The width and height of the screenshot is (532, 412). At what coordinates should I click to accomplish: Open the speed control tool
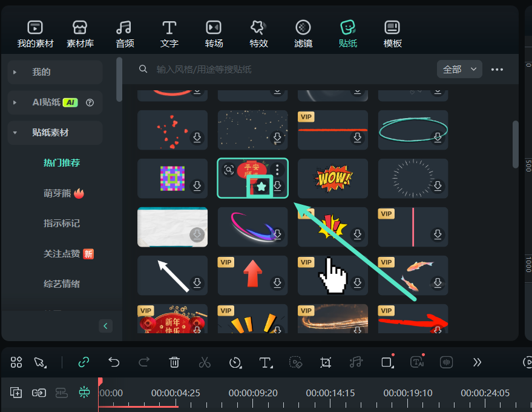point(235,362)
